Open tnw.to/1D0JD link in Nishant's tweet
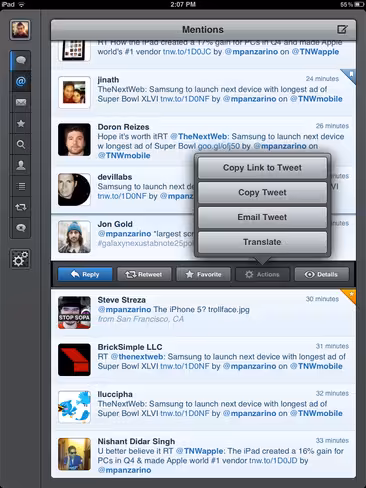Image resolution: width=366 pixels, height=488 pixels. tap(273, 461)
